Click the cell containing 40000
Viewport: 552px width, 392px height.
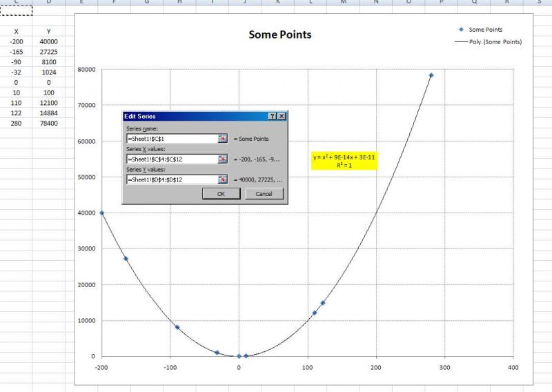click(x=48, y=41)
